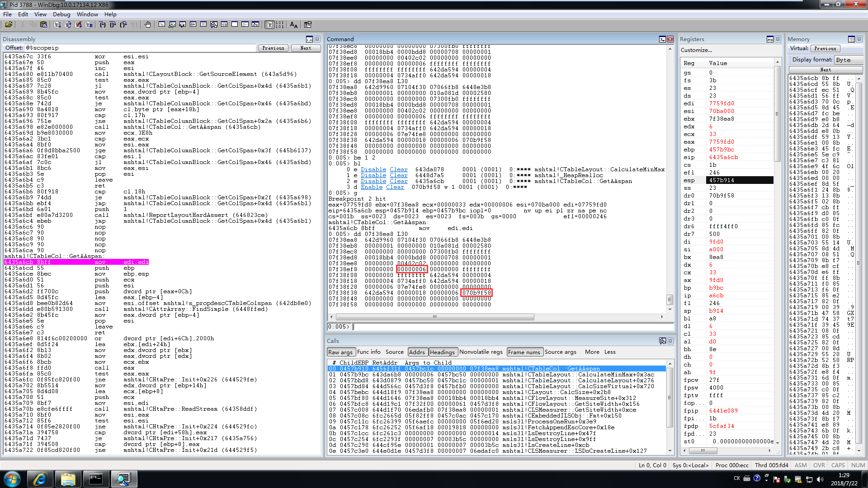868x488 pixels.
Task: Select the esp register value 457b914
Action: [740, 180]
